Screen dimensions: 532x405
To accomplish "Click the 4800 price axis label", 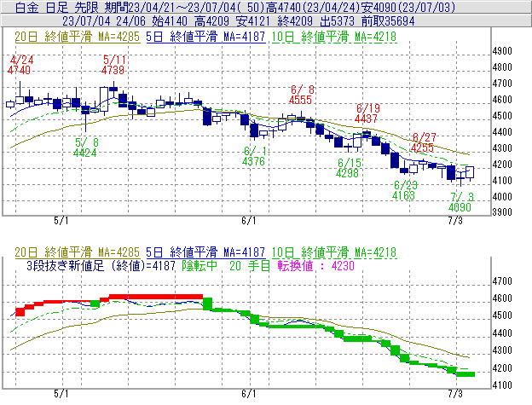I will 502,67.
